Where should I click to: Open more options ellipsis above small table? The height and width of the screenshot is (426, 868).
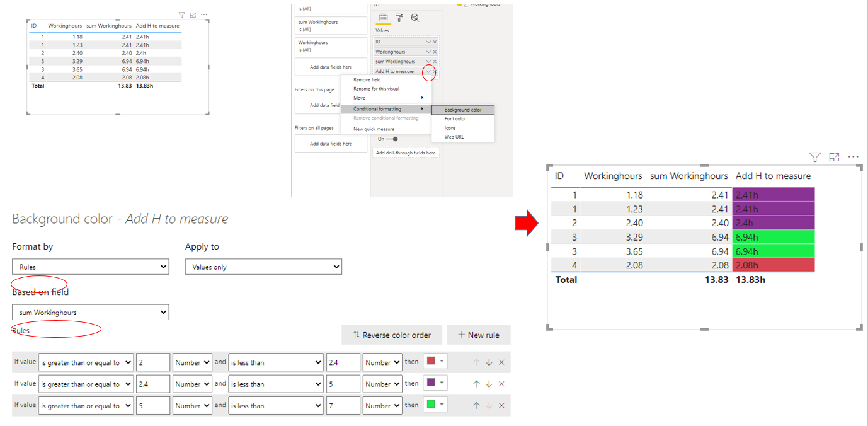click(203, 14)
